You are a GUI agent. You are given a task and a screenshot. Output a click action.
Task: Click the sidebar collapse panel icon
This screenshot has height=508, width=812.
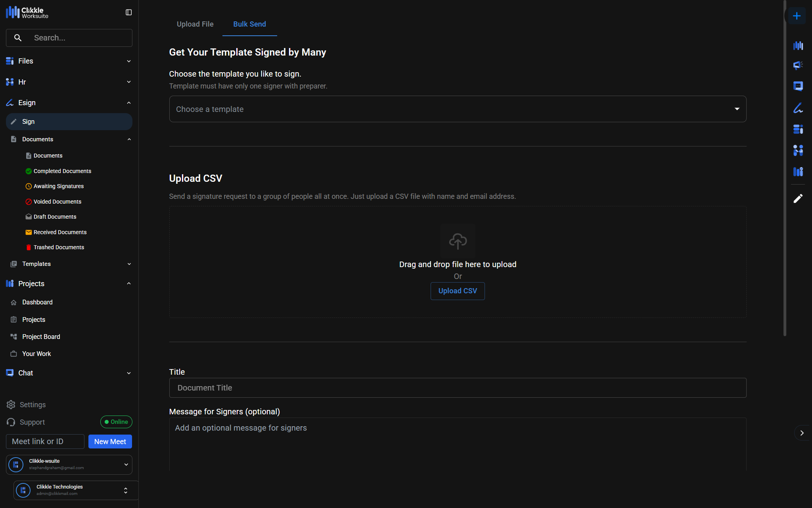[x=128, y=12]
